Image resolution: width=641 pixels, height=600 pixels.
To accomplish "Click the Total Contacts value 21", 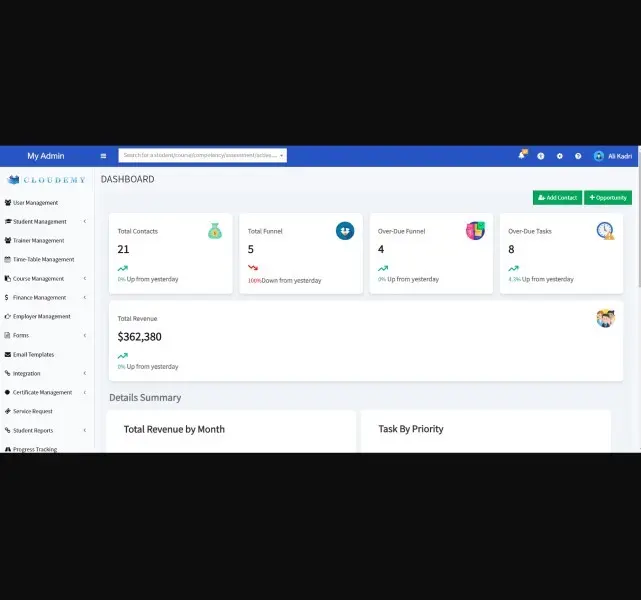I will pos(123,249).
